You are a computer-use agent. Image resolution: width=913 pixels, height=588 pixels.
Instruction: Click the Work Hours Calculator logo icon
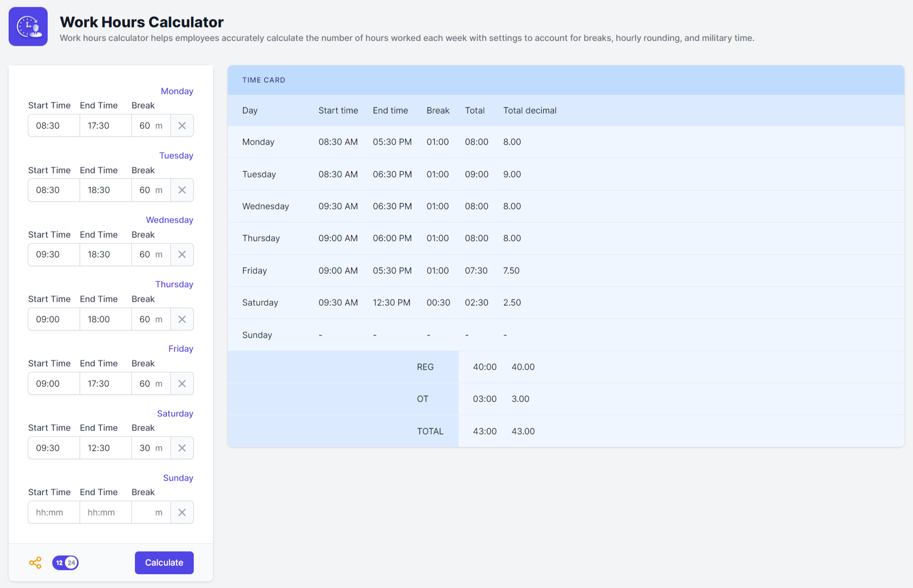[28, 27]
